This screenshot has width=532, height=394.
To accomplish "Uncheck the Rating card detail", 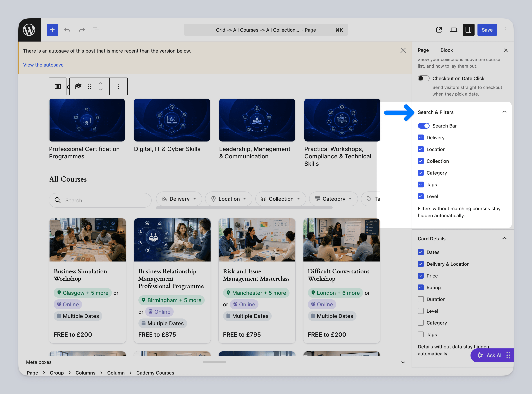I will (421, 287).
